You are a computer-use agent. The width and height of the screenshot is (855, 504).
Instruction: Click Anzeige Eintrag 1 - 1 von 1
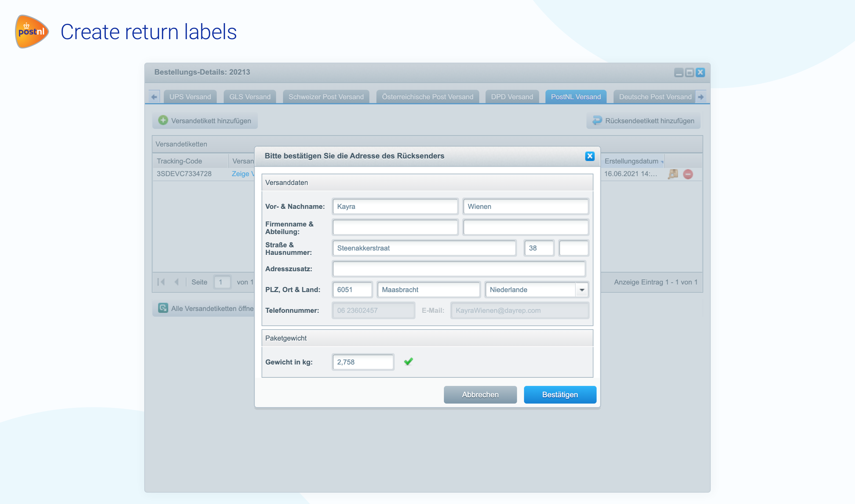tap(655, 282)
